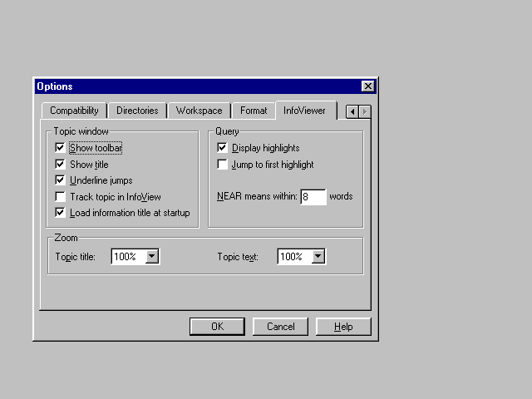This screenshot has height=399, width=532.
Task: Go to the Format tab
Action: tap(254, 111)
